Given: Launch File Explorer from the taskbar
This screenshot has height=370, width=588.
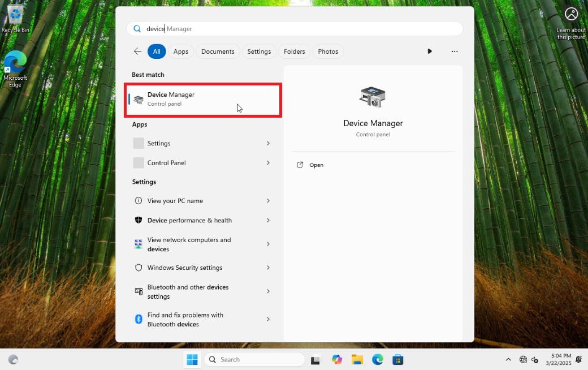Looking at the screenshot, I should coord(357,359).
